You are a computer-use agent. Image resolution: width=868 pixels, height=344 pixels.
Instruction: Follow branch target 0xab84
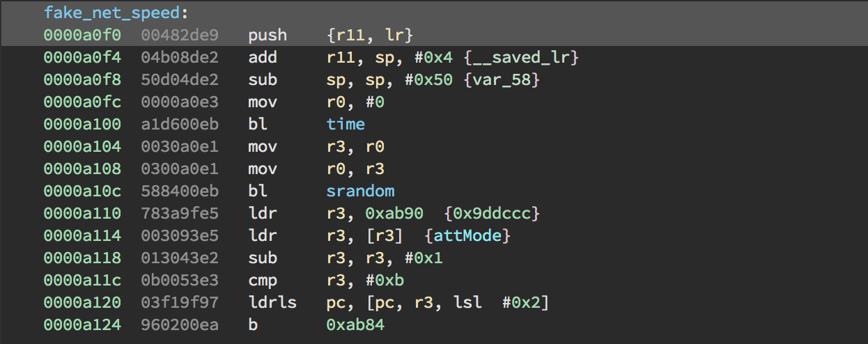(355, 325)
